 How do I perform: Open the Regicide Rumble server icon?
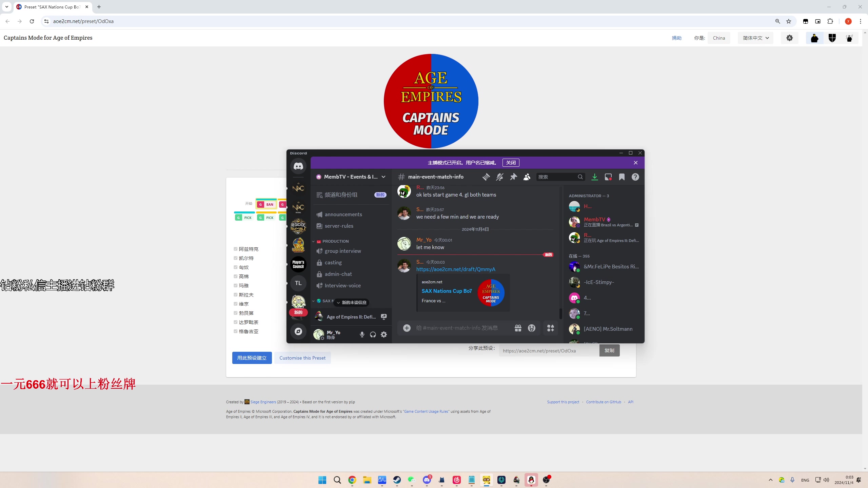tap(298, 226)
